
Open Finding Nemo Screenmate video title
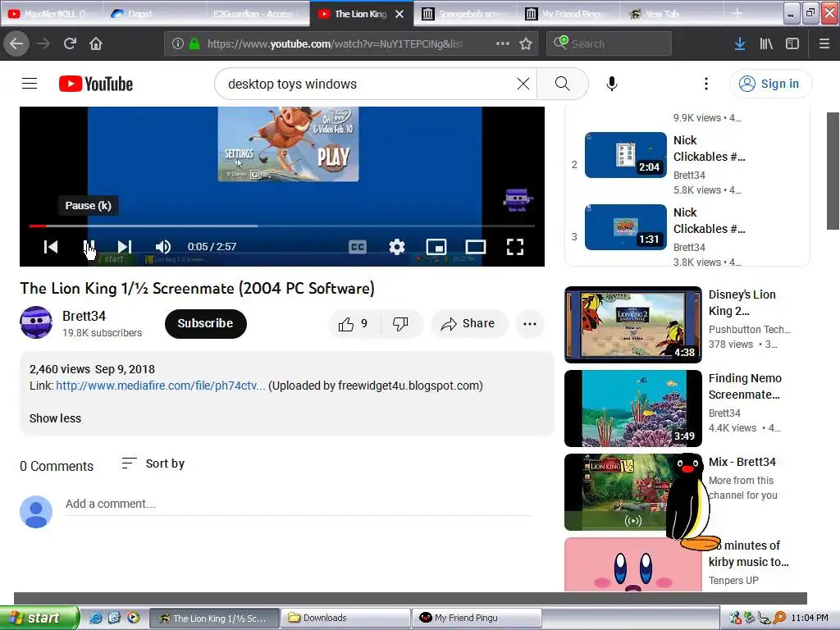tap(745, 386)
